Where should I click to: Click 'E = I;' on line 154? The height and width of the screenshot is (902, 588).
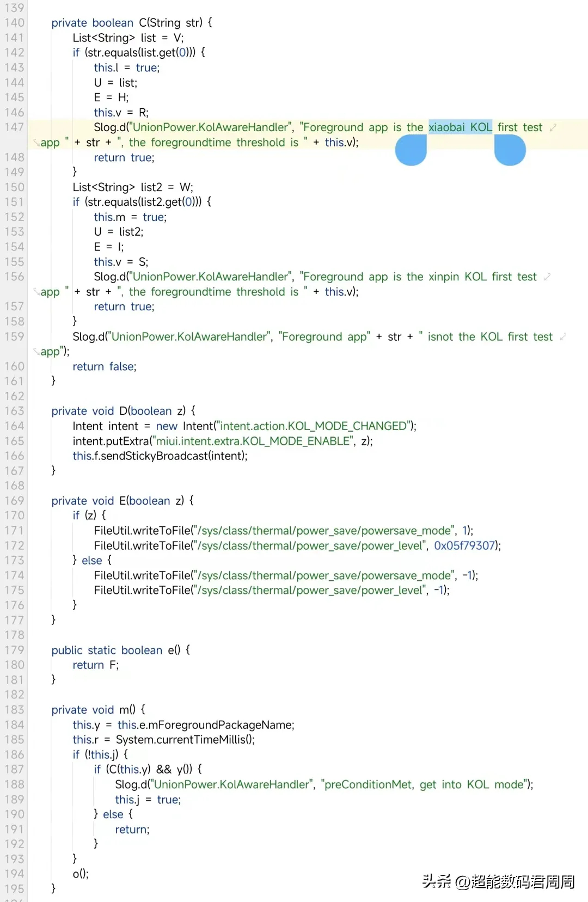pos(109,247)
